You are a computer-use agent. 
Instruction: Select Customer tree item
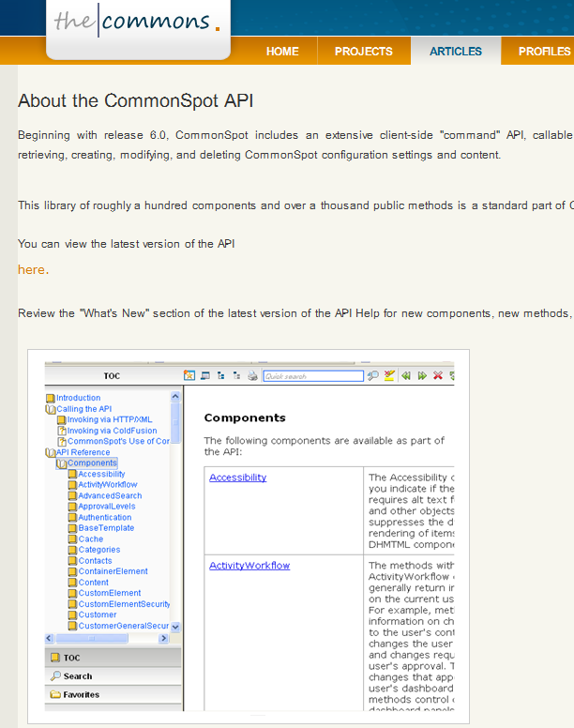pyautogui.click(x=98, y=614)
